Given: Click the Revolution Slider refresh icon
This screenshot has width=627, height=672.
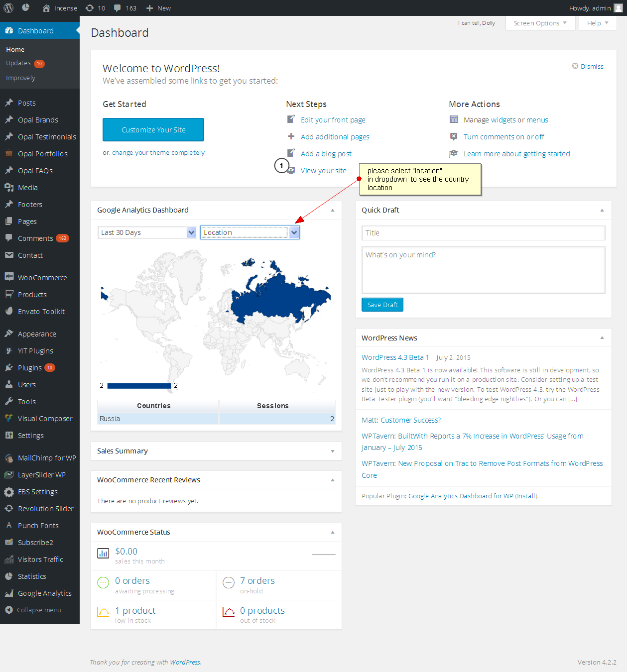Looking at the screenshot, I should [9, 508].
